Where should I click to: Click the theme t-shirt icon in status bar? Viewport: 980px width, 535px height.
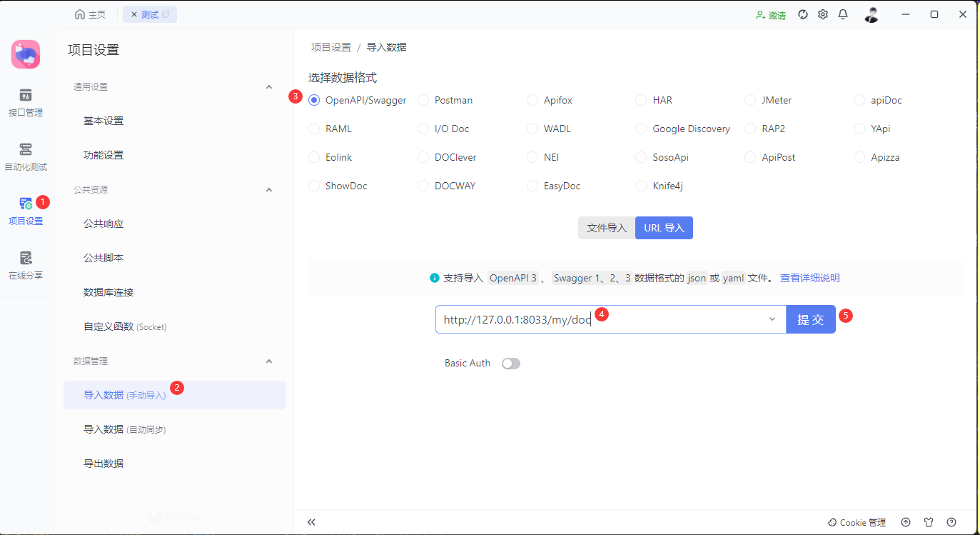pyautogui.click(x=929, y=522)
